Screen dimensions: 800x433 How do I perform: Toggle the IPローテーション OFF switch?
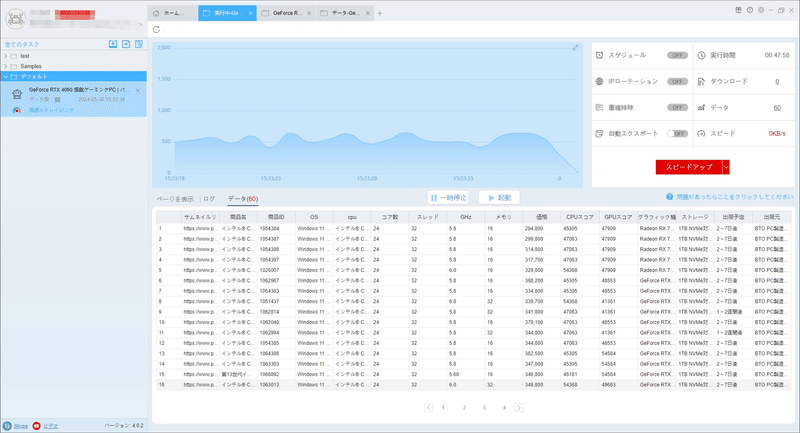678,82
